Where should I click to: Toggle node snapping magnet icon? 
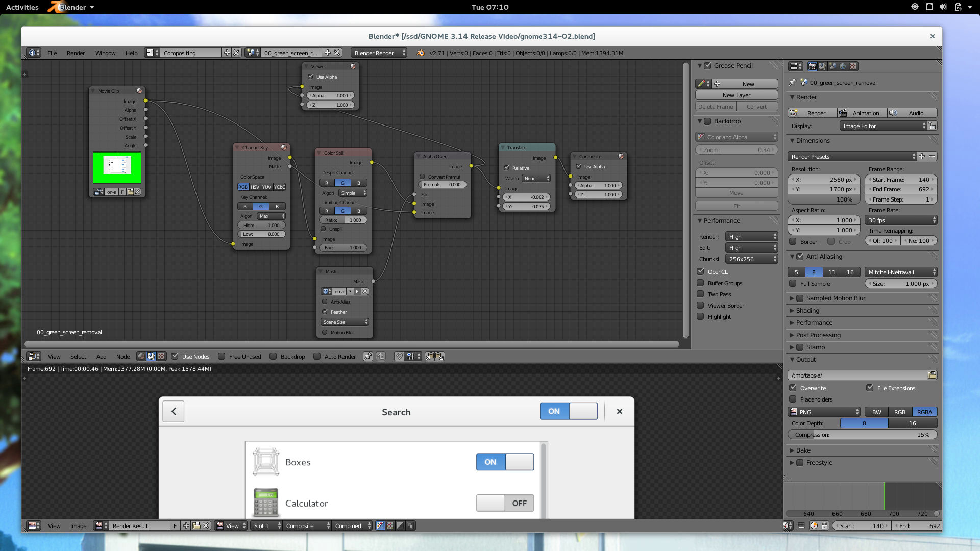coord(399,356)
